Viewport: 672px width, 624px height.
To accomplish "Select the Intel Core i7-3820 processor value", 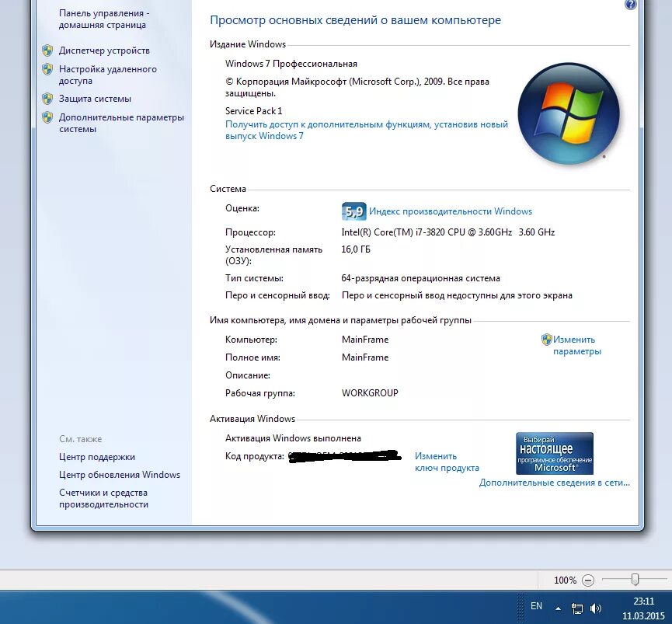I will (447, 232).
